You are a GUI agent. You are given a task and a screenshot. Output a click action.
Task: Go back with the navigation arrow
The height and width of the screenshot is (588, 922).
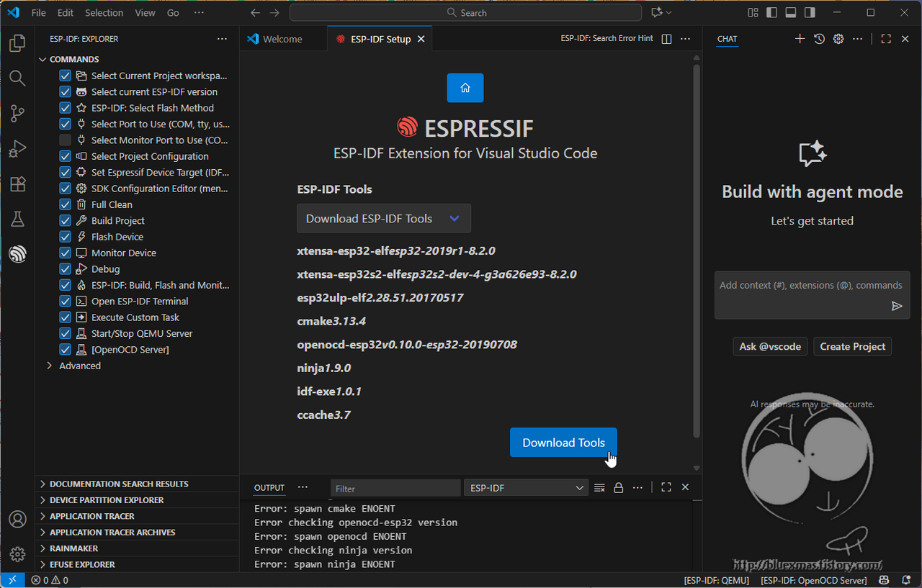pos(255,12)
